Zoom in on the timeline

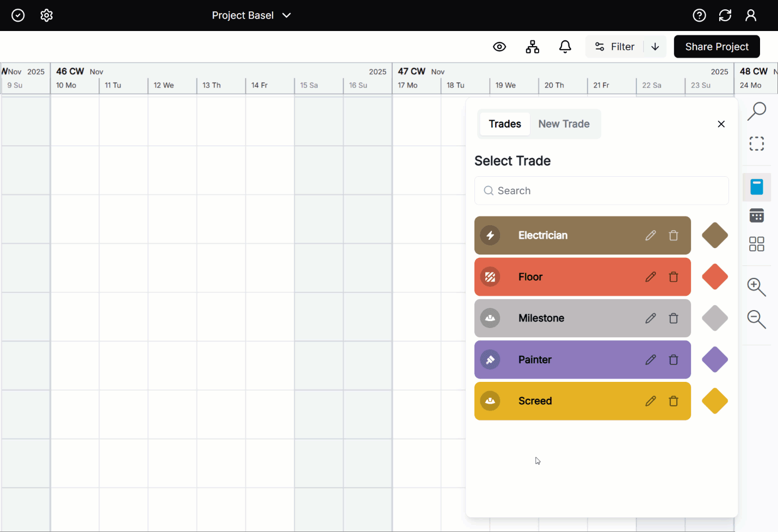(757, 287)
